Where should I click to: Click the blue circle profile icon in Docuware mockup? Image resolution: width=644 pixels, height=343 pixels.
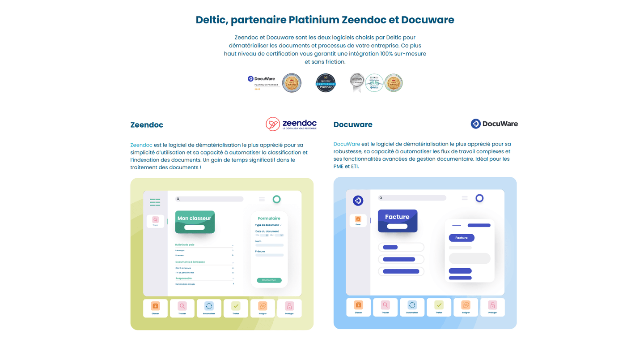[479, 198]
